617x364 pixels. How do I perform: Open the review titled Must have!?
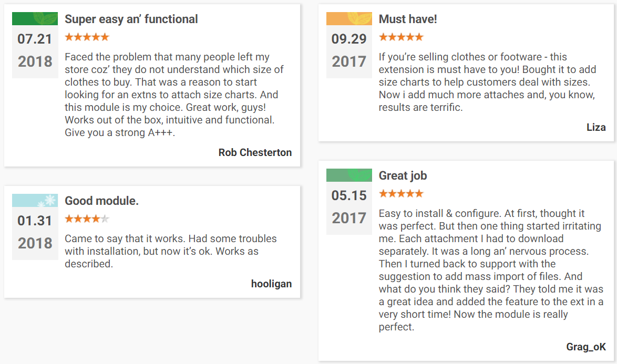click(408, 19)
